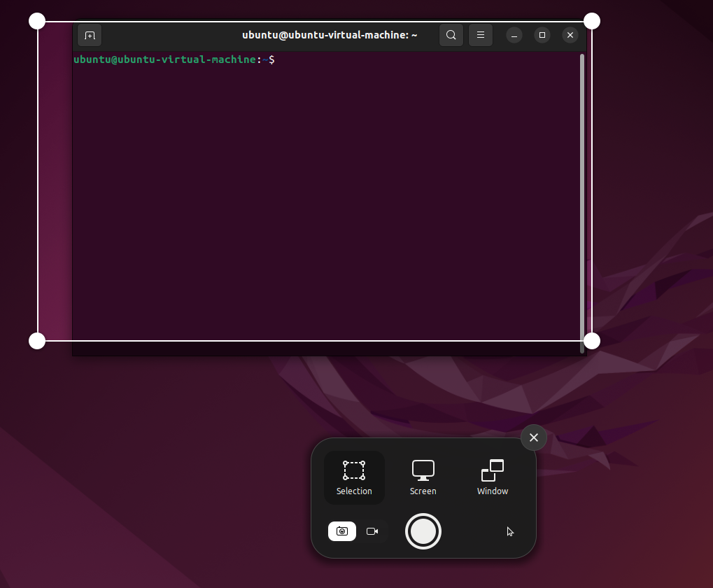Switch capture type to screencast recording
The width and height of the screenshot is (713, 588).
372,531
